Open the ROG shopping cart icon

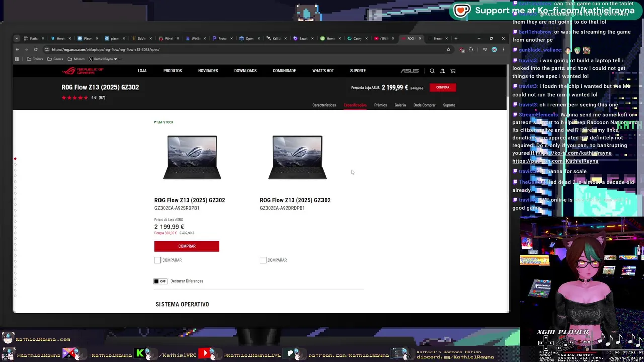tap(453, 71)
